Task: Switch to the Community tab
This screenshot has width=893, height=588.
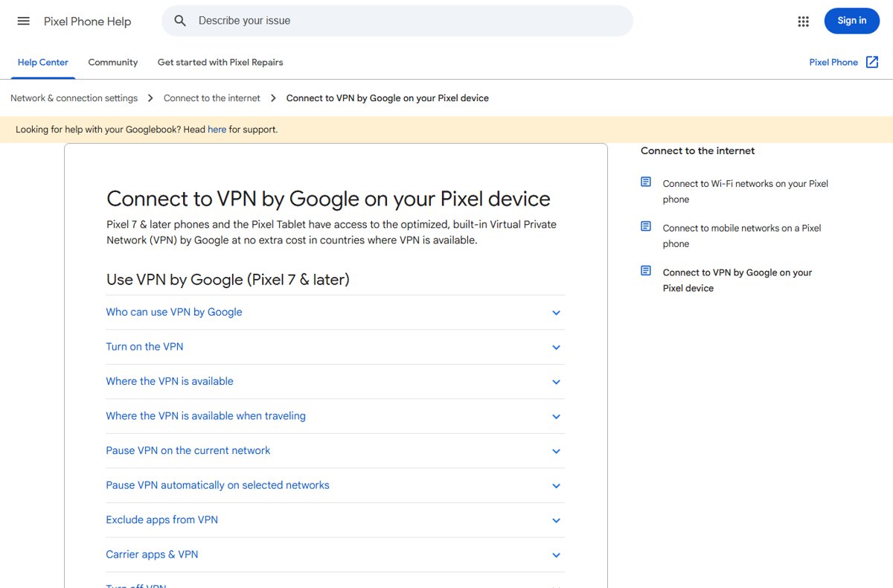Action: pos(113,63)
